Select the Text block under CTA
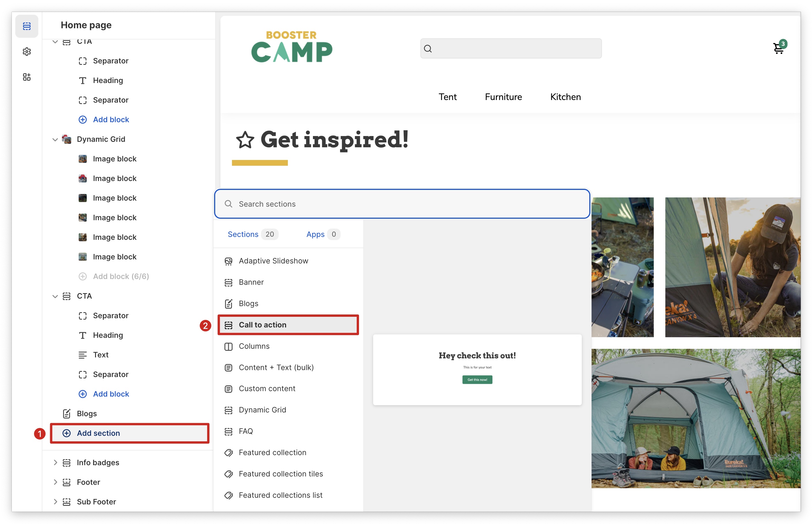This screenshot has height=524, width=812. (x=101, y=355)
